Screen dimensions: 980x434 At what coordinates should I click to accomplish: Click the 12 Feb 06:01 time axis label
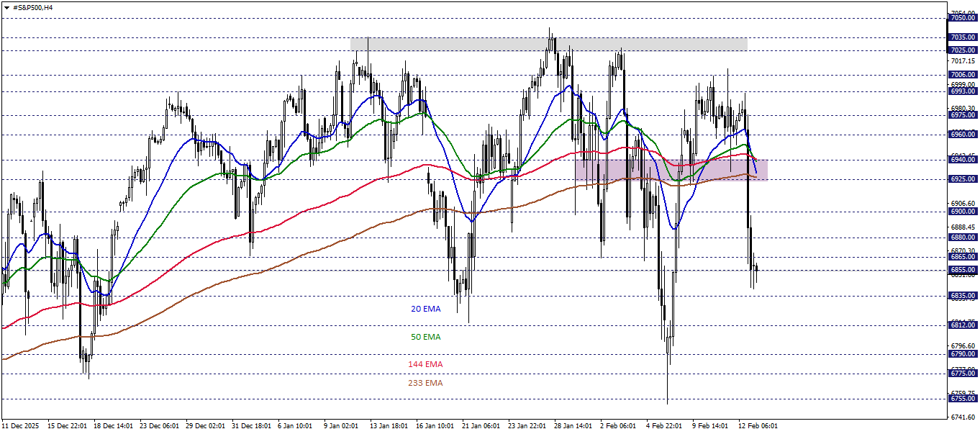pos(759,425)
